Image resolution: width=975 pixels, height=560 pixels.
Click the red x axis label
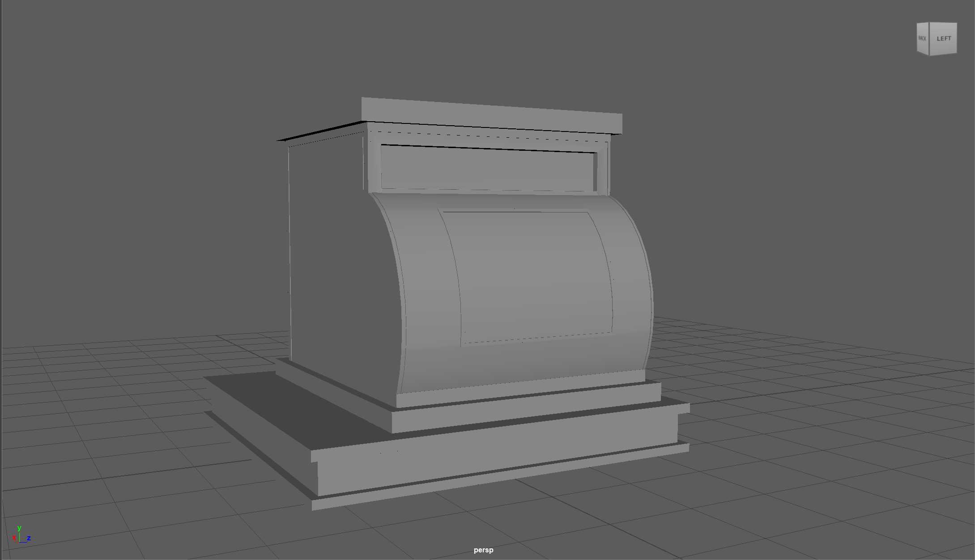point(14,538)
